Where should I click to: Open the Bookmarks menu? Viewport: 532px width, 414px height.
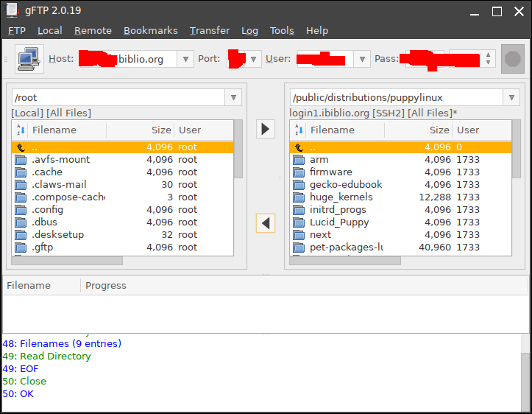[x=150, y=30]
